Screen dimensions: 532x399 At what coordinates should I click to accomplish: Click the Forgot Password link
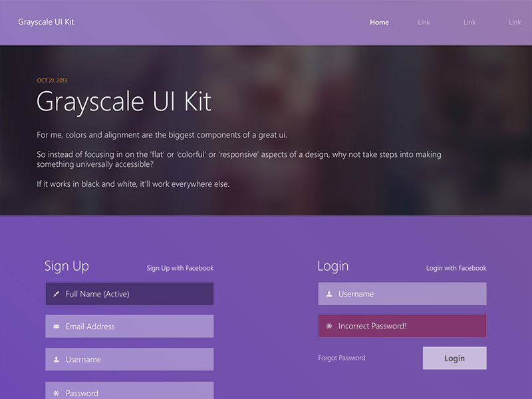[340, 358]
